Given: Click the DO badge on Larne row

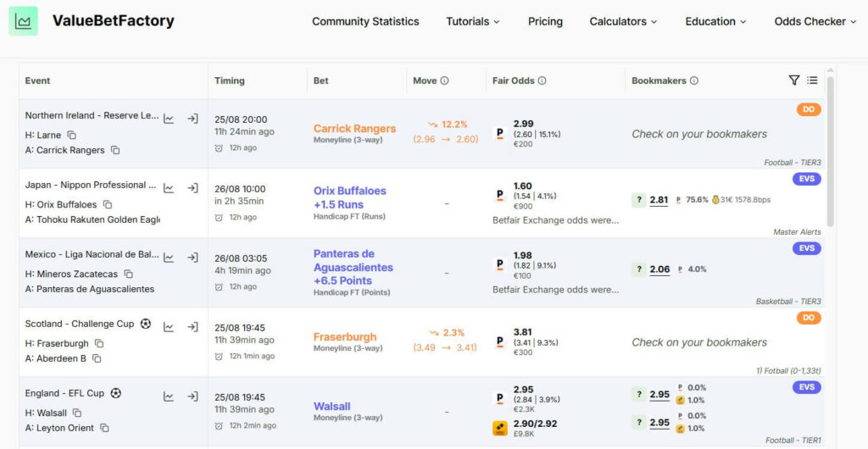Looking at the screenshot, I should tap(809, 109).
